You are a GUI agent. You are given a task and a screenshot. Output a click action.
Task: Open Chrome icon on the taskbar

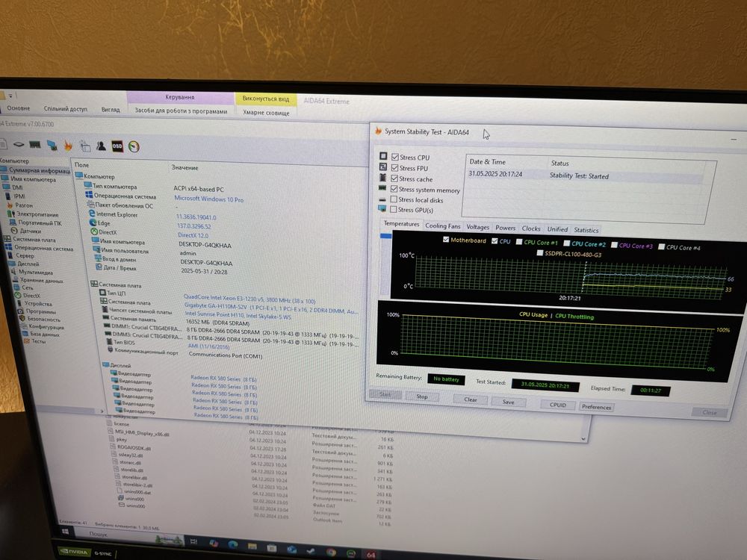(x=331, y=553)
